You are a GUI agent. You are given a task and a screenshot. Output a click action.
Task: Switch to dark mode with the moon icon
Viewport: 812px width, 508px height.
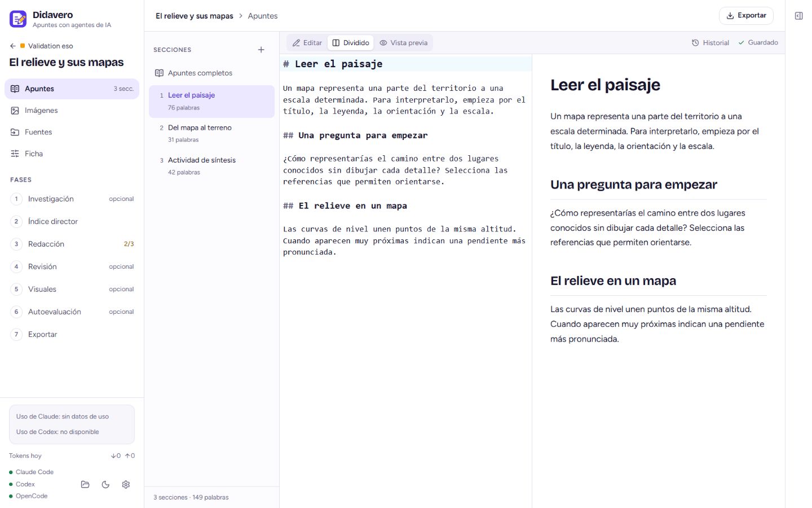[105, 484]
